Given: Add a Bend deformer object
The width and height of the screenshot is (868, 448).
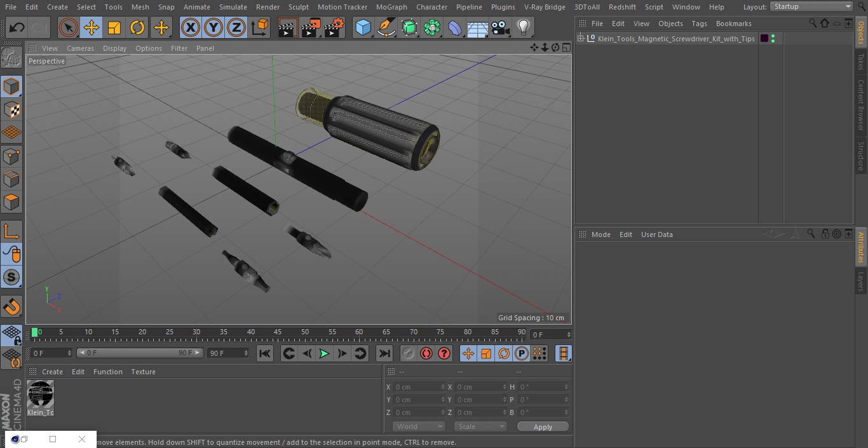Looking at the screenshot, I should tap(455, 27).
